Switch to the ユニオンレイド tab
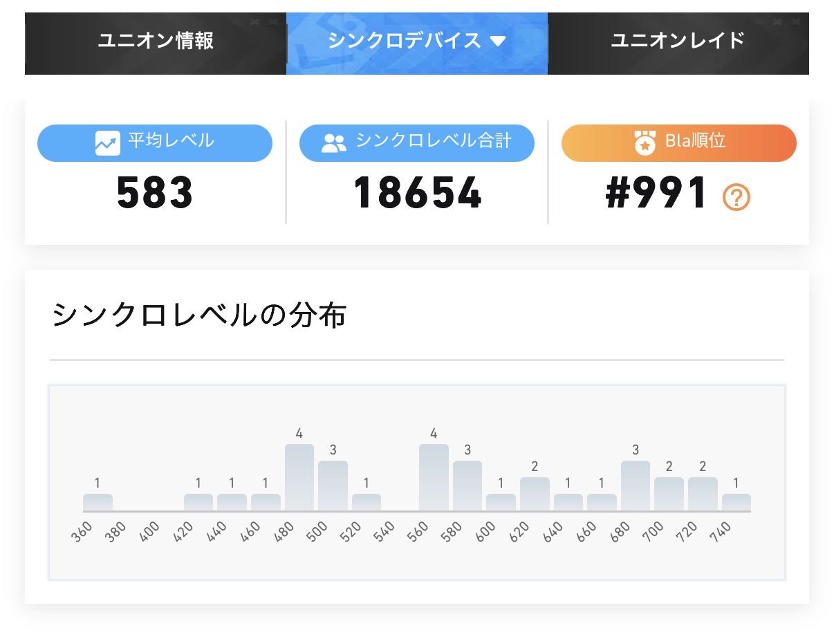This screenshot has height=644, width=834. 678,41
